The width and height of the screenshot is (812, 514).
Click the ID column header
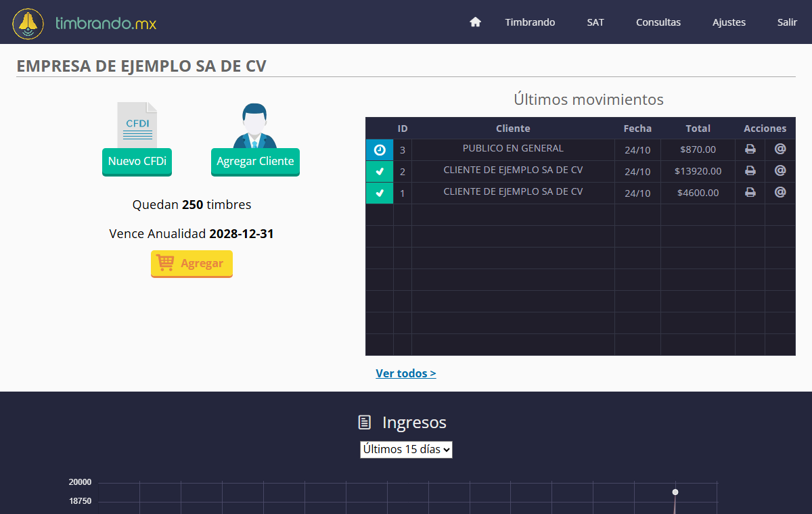tap(403, 128)
